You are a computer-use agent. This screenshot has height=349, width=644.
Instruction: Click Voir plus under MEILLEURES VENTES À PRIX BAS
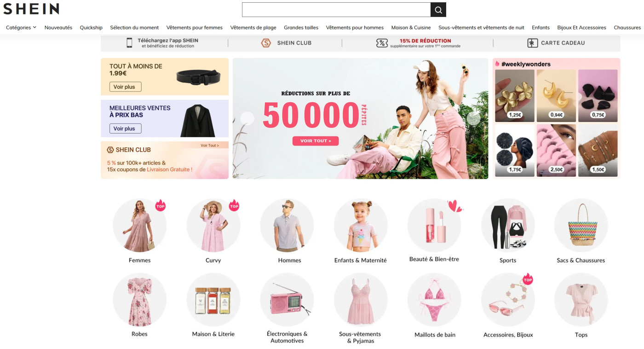125,128
